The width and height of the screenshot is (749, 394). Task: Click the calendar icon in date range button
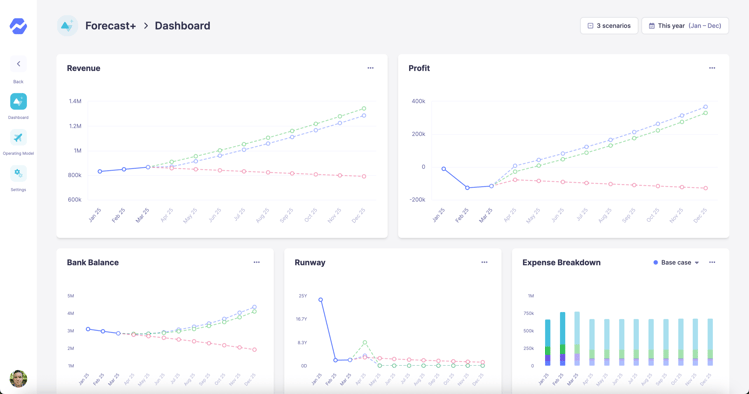pos(652,26)
